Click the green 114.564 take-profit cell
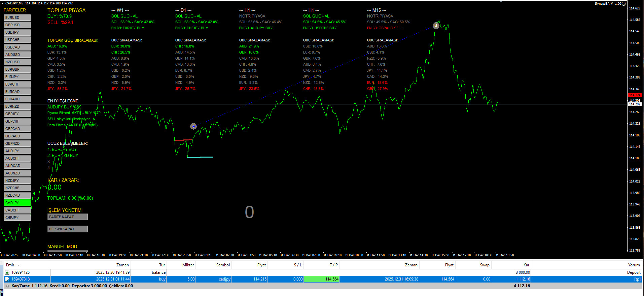 [321, 279]
